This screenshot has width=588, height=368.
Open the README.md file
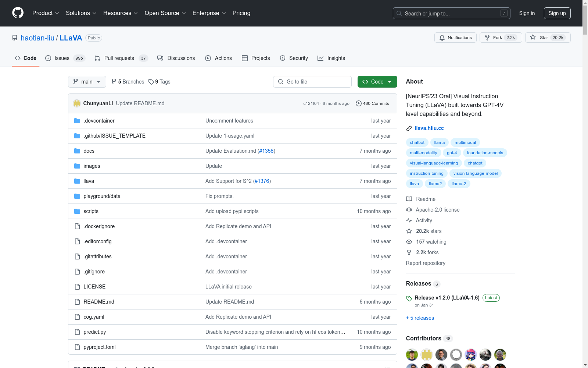tap(99, 302)
